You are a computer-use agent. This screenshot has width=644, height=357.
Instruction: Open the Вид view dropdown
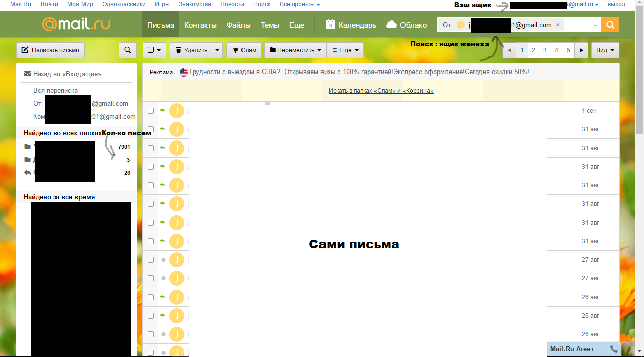[x=605, y=50]
